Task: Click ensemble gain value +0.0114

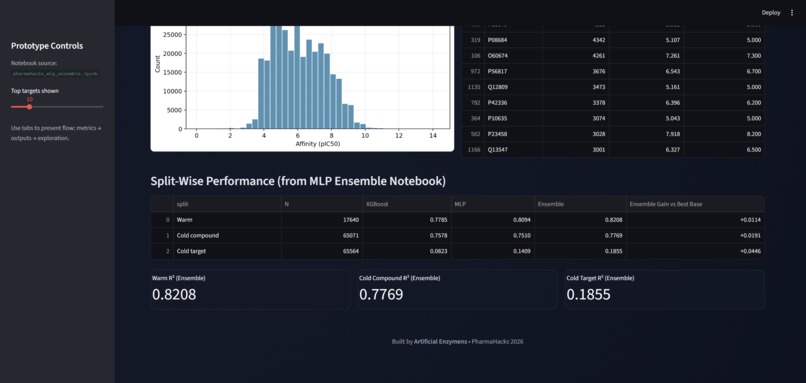Action: tap(695, 220)
